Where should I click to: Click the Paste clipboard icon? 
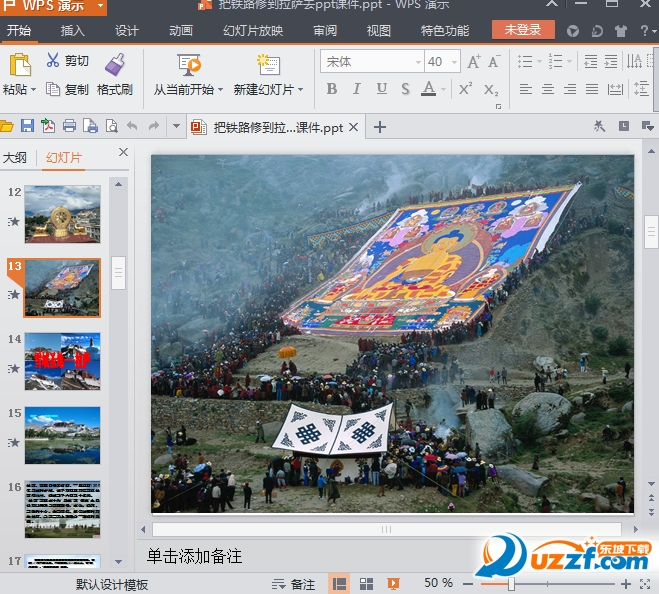[20, 64]
